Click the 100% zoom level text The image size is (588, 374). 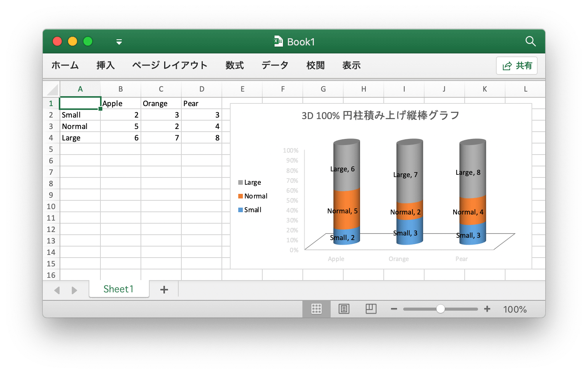click(x=515, y=309)
